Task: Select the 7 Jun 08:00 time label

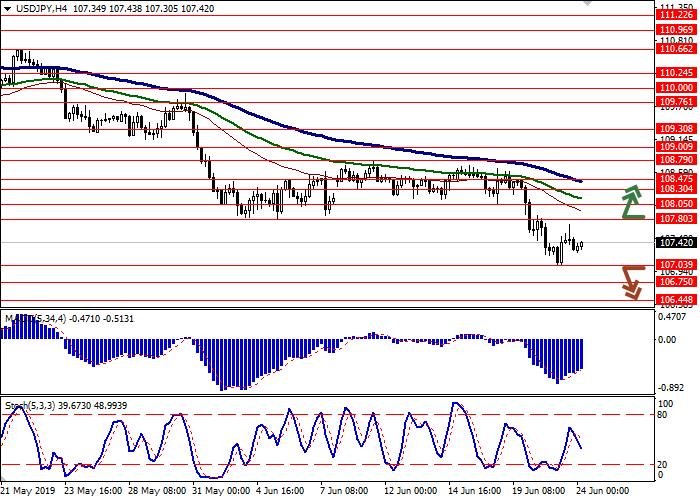Action: 343,491
